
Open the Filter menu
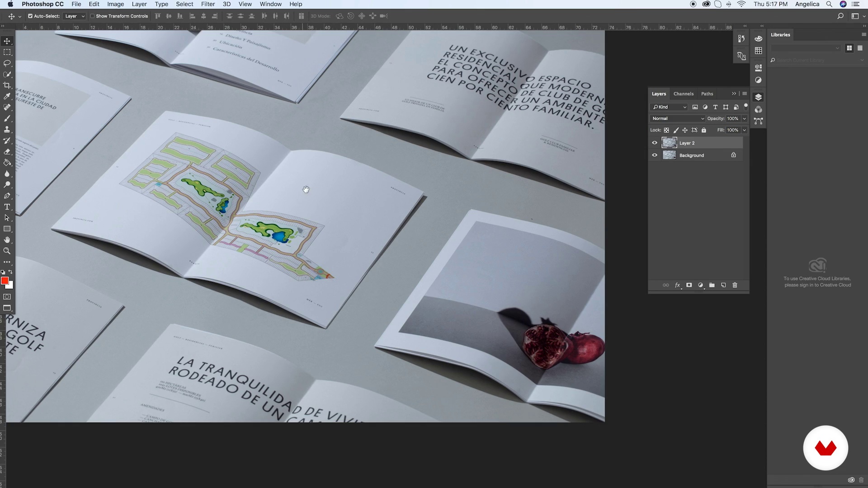[x=208, y=4]
